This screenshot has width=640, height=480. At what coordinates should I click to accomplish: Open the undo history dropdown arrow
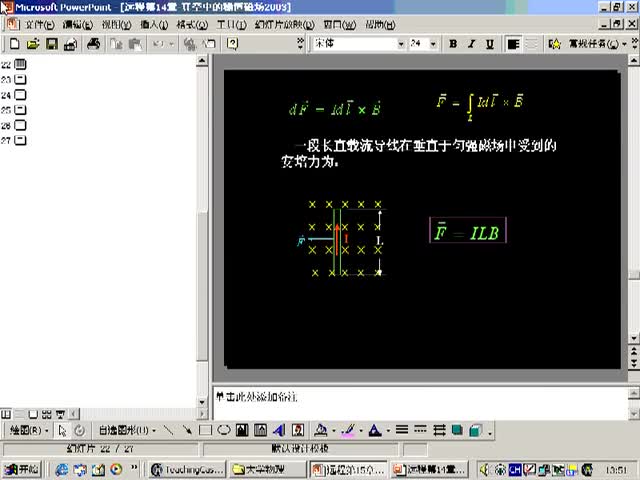click(171, 44)
